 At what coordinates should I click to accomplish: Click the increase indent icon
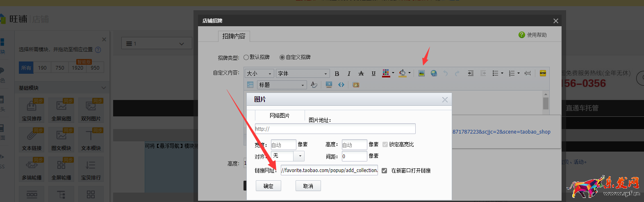471,73
